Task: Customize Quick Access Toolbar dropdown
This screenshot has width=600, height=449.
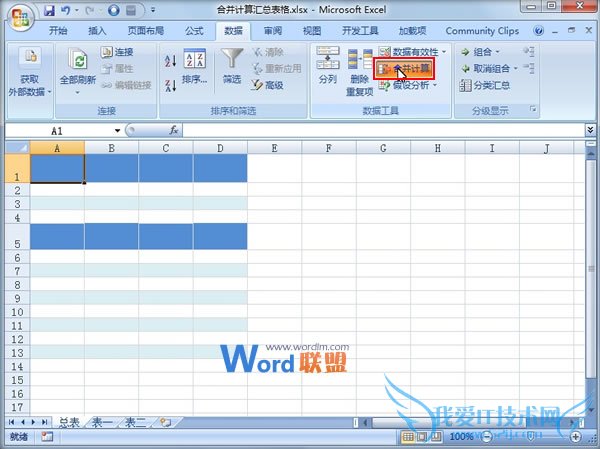Action: (153, 10)
